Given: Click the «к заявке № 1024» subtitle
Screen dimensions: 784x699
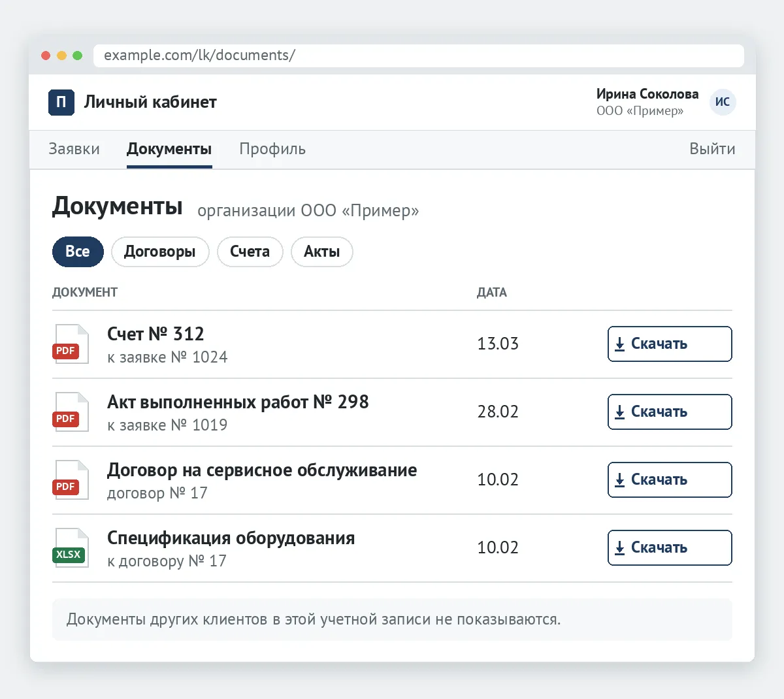Looking at the screenshot, I should coord(167,357).
